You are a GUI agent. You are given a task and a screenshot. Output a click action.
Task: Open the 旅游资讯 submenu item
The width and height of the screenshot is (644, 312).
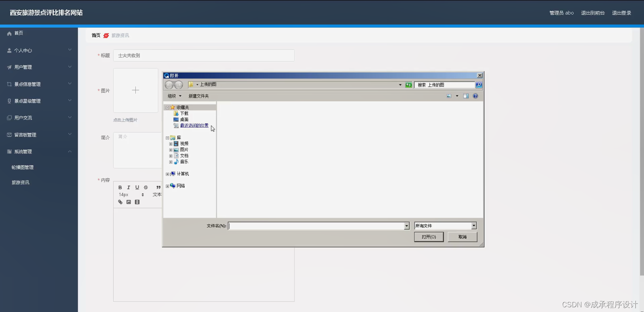[x=21, y=183]
